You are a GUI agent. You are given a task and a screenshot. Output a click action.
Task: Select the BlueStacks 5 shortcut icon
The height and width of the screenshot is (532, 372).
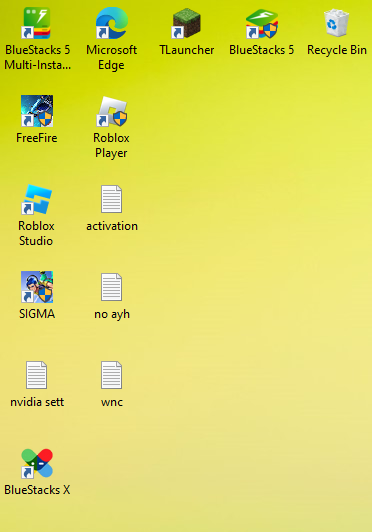coord(262,23)
